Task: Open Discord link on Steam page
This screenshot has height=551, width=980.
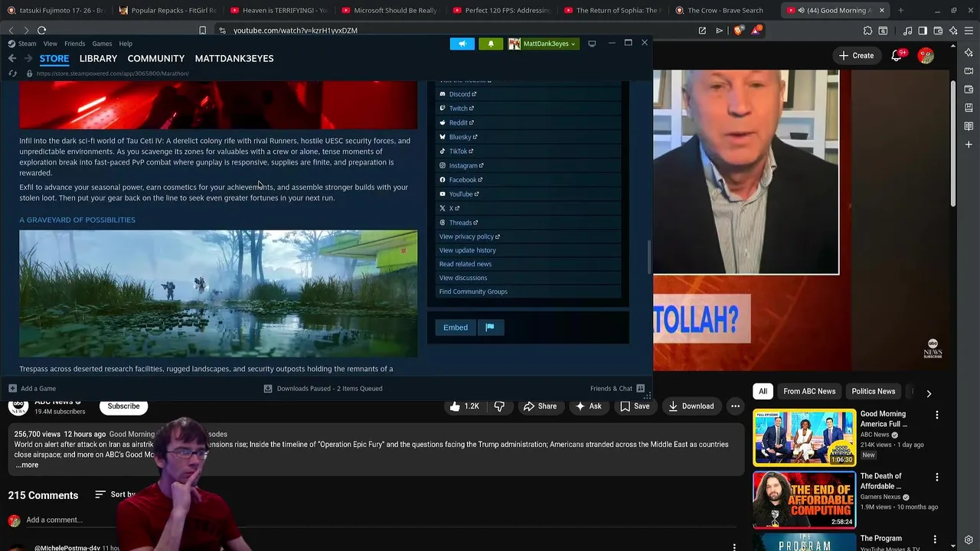Action: pos(459,94)
